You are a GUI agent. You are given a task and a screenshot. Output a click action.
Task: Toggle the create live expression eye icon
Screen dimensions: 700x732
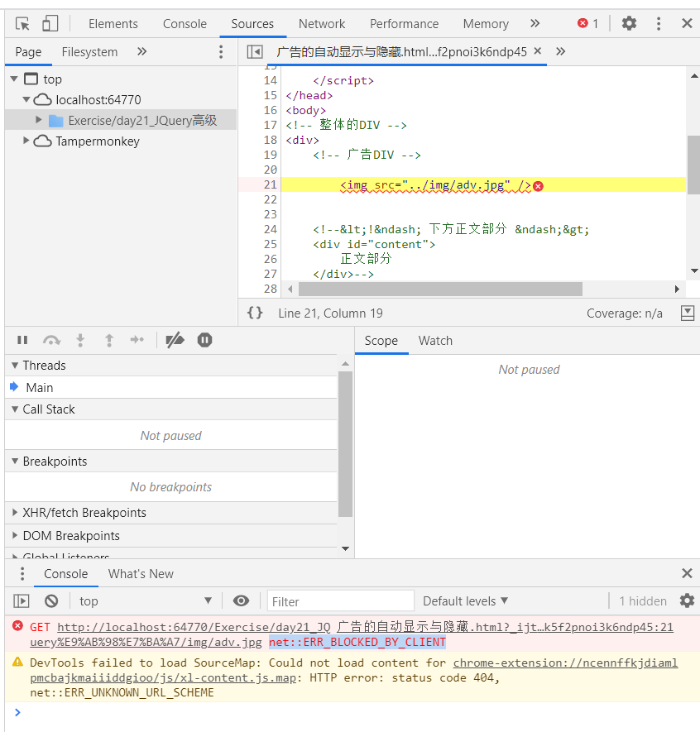click(x=239, y=600)
